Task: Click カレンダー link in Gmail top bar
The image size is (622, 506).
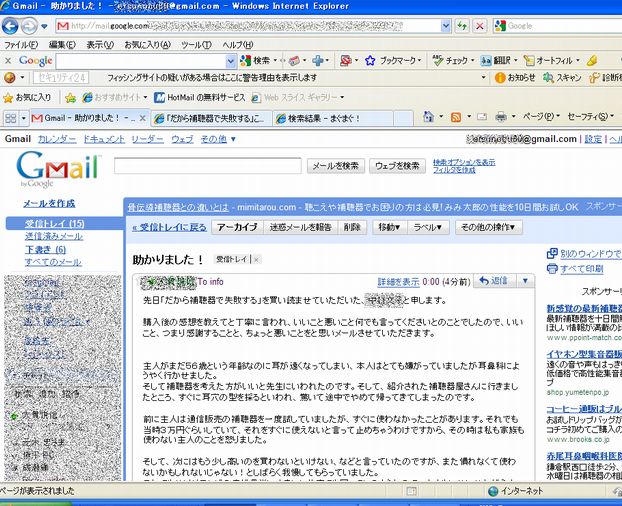Action: (x=57, y=139)
